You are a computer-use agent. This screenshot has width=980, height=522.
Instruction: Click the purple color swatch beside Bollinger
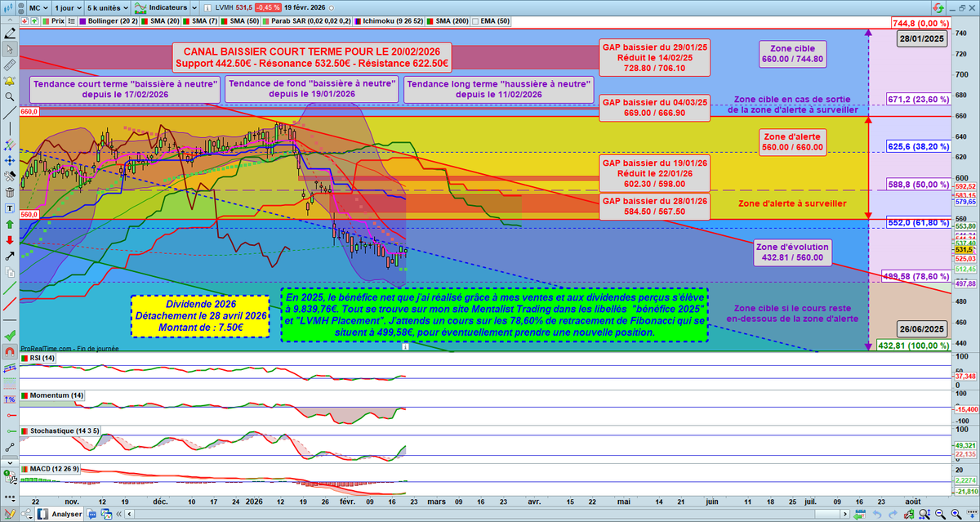click(x=82, y=20)
